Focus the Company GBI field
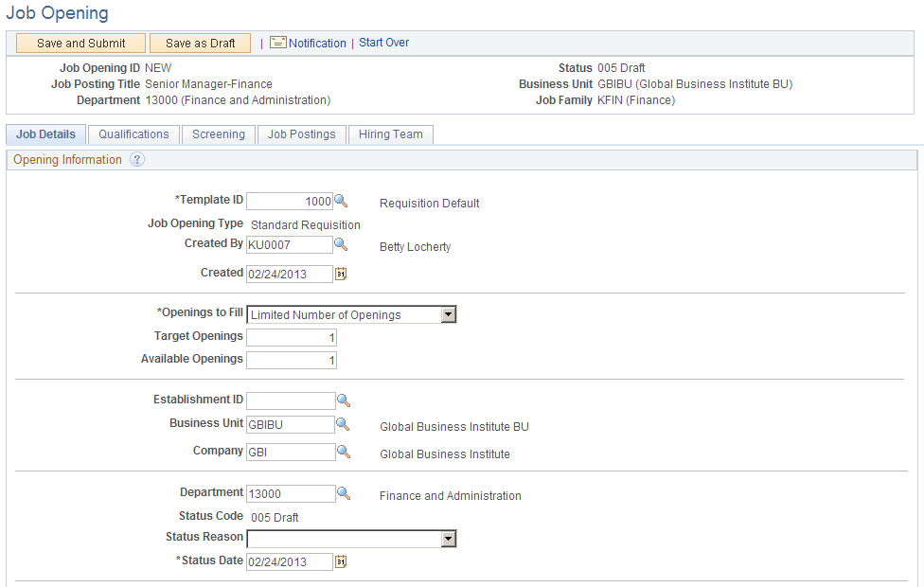The image size is (924, 587). pyautogui.click(x=291, y=452)
